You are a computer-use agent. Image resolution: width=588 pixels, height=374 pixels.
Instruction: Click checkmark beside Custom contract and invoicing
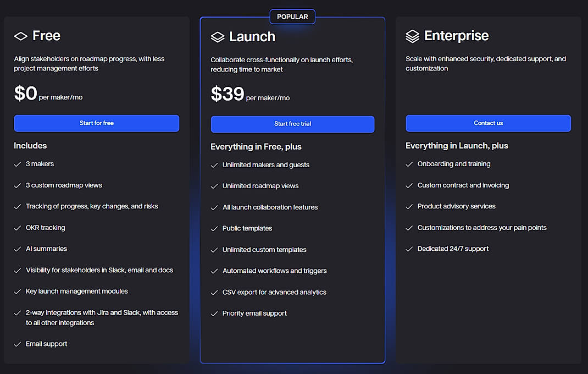pyautogui.click(x=409, y=185)
